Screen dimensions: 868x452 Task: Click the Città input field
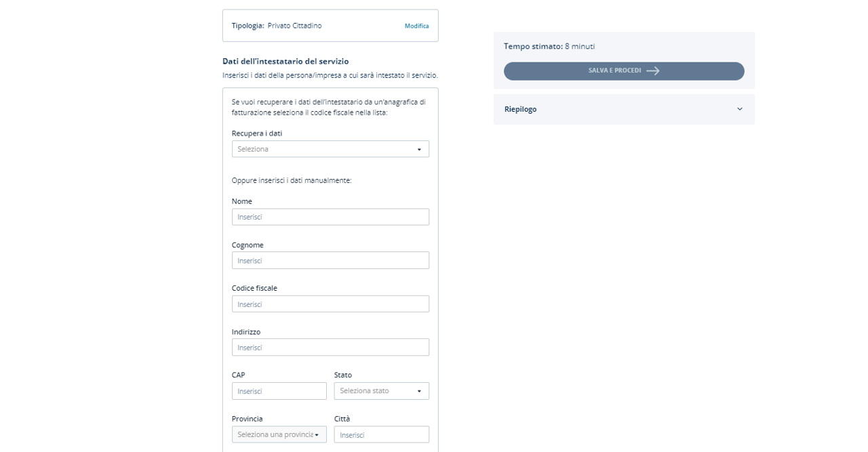pyautogui.click(x=382, y=434)
